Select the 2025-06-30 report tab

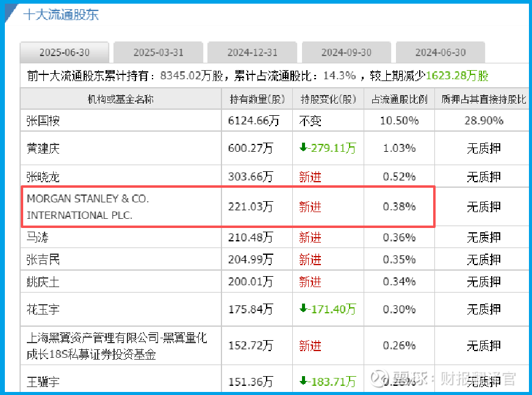[65, 52]
